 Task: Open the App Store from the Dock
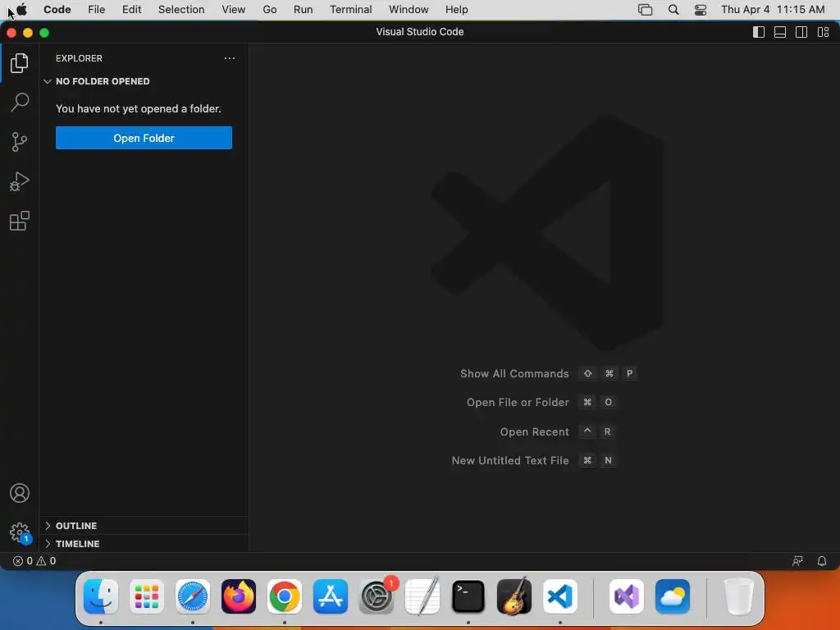tap(331, 596)
